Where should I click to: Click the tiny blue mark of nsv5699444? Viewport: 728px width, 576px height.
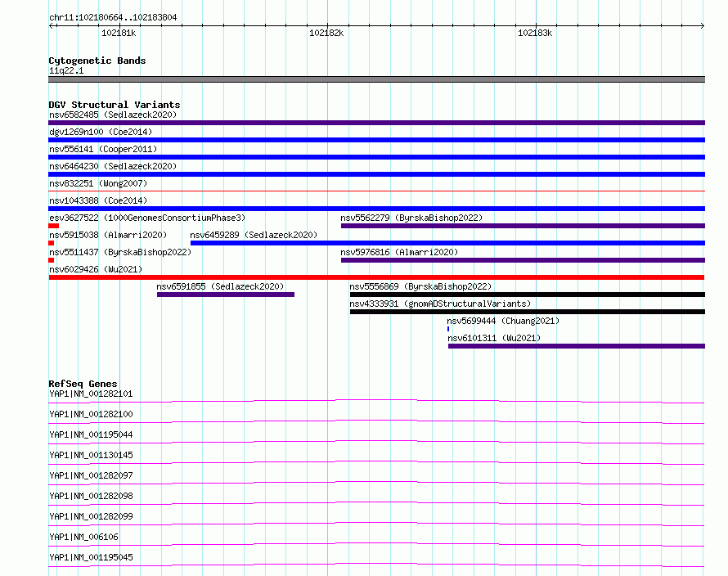point(448,329)
